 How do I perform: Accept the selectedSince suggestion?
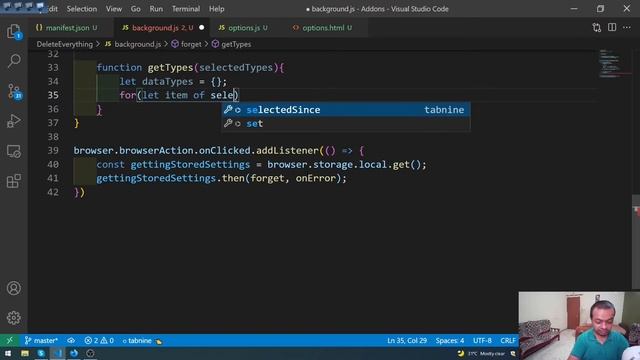point(346,110)
